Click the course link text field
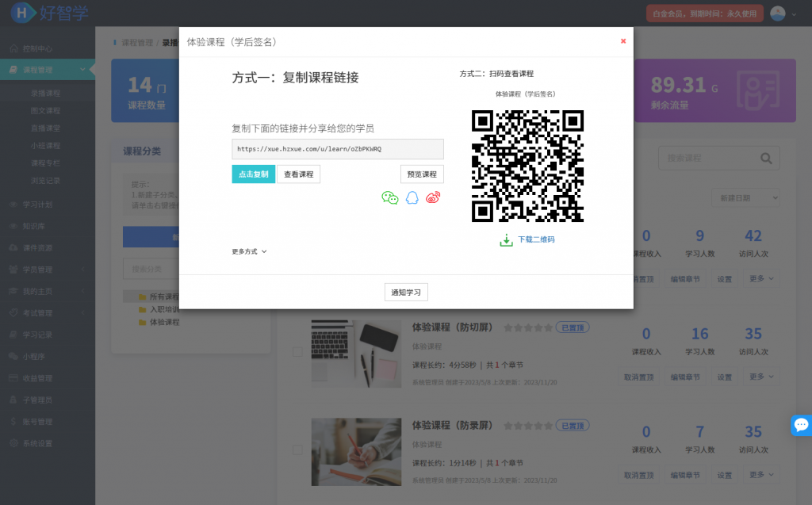This screenshot has width=812, height=505. tap(337, 149)
